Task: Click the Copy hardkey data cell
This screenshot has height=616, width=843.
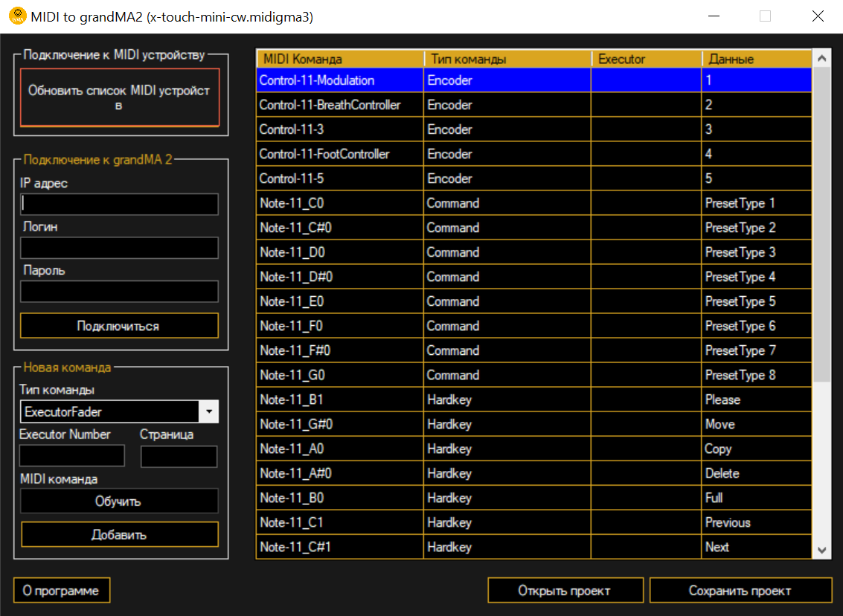Action: coord(757,449)
